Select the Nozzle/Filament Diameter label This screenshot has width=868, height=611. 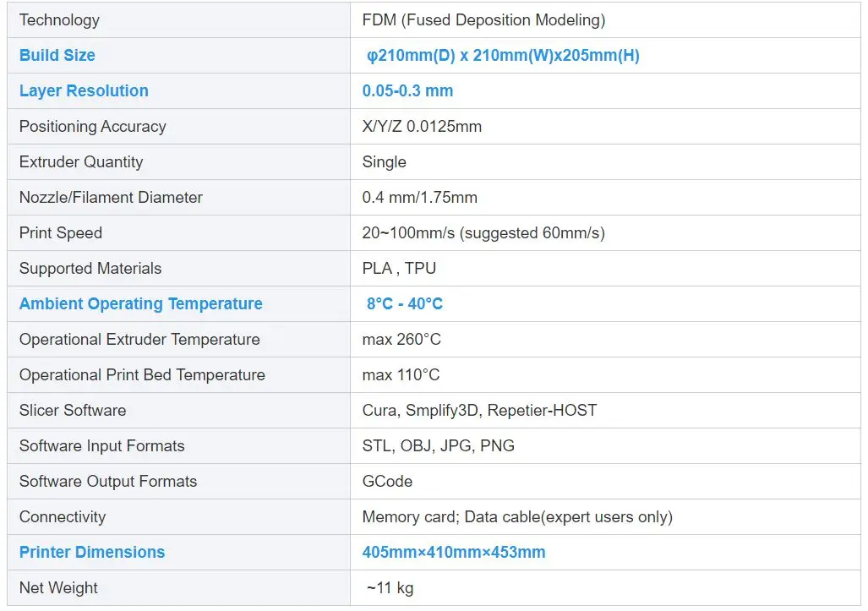pos(111,198)
